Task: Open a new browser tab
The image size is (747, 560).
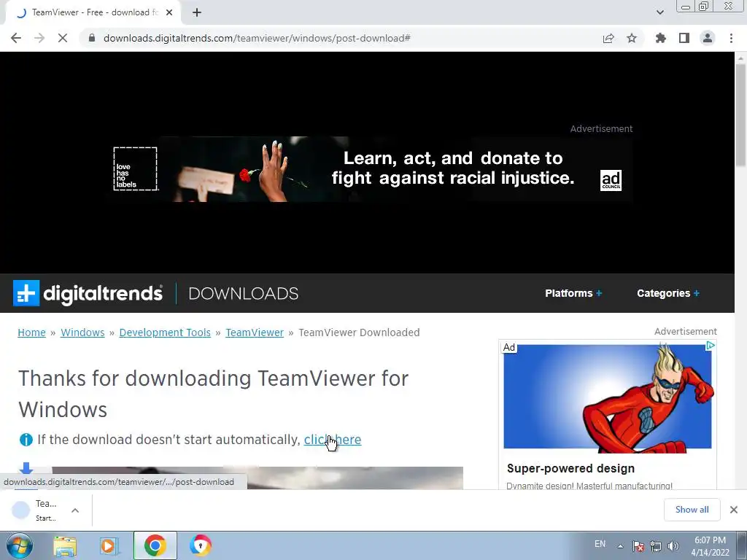Action: pyautogui.click(x=197, y=12)
